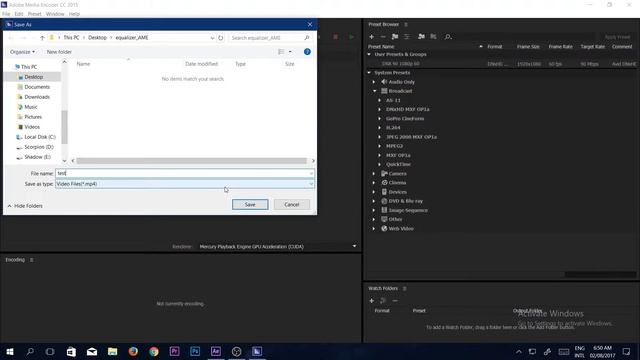The height and width of the screenshot is (360, 640).
Task: Open Premiere Pro from the taskbar
Action: (174, 351)
